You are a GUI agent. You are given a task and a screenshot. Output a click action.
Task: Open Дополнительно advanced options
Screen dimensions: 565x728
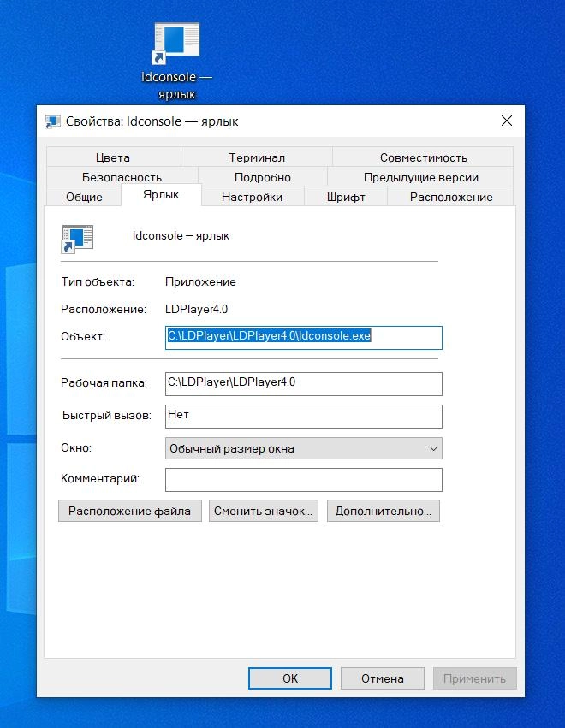(383, 511)
